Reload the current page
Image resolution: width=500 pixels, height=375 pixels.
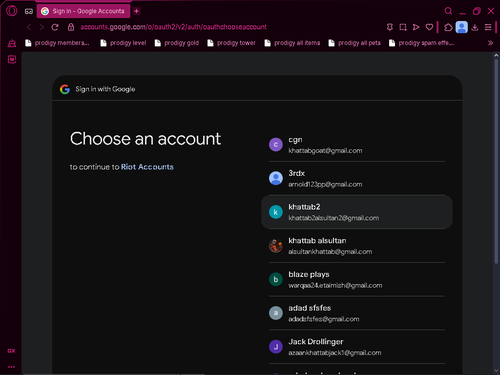coord(55,27)
